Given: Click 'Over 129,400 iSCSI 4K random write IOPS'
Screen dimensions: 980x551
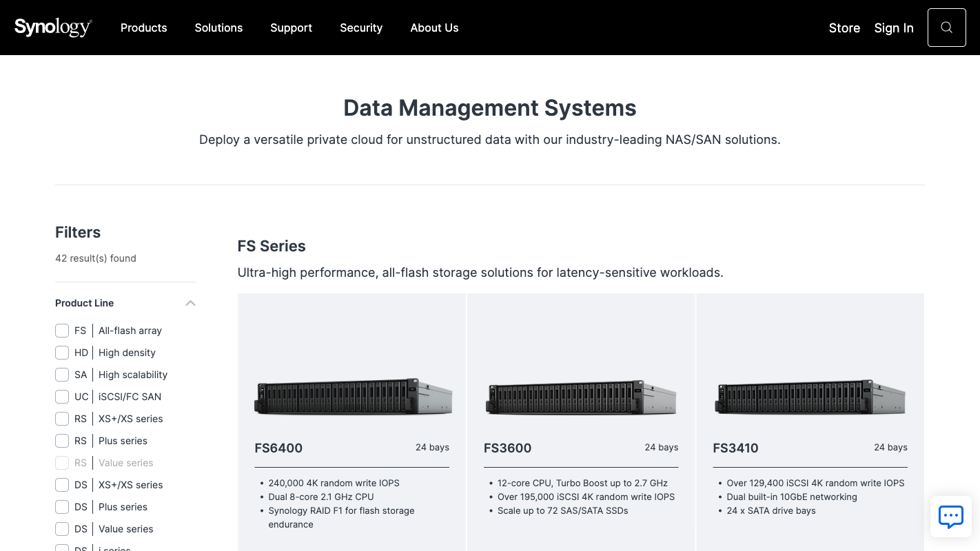Looking at the screenshot, I should pos(815,483).
